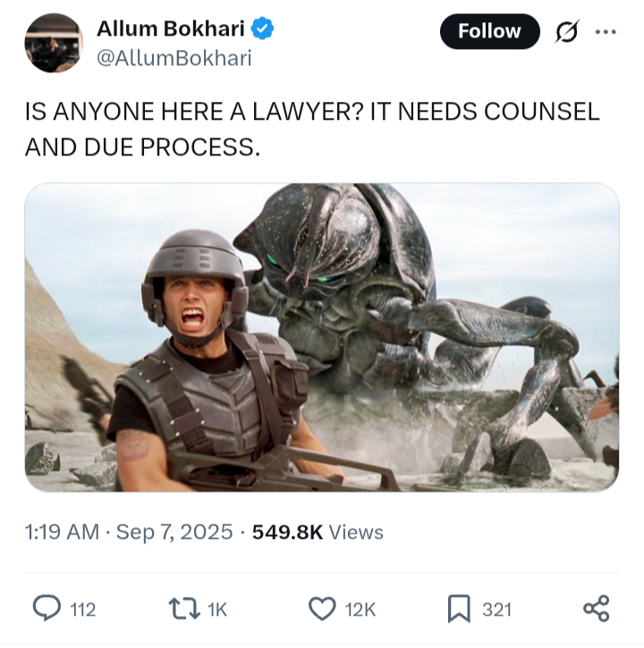Image resolution: width=644 pixels, height=648 pixels.
Task: Click the Grok slashed-circle icon
Action: tap(567, 31)
